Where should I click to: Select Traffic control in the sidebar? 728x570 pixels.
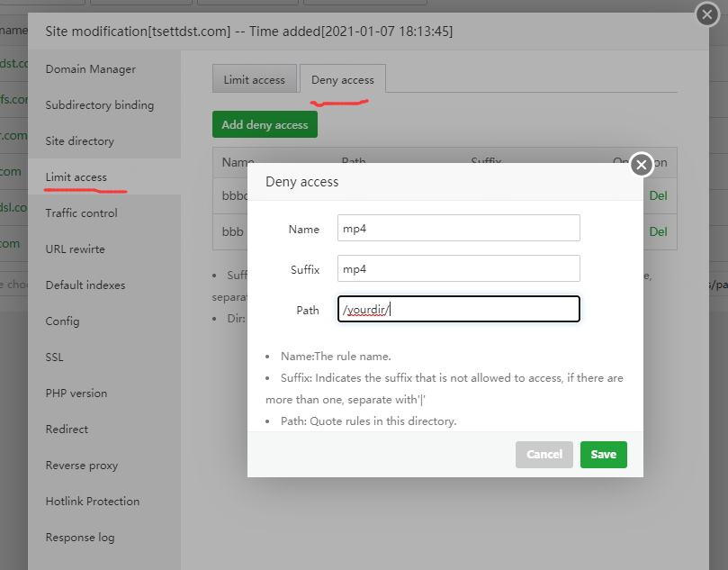point(82,213)
